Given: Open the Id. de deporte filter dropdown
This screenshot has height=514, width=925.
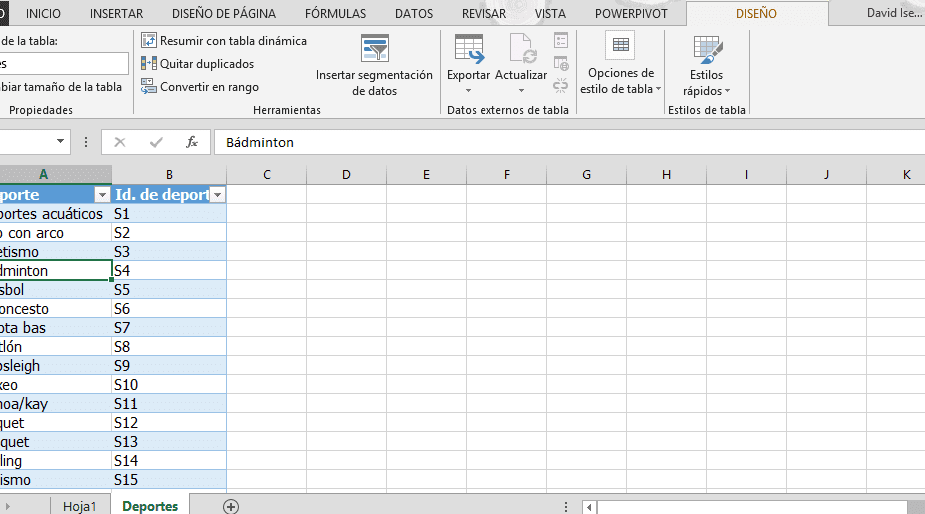Looking at the screenshot, I should click(218, 195).
